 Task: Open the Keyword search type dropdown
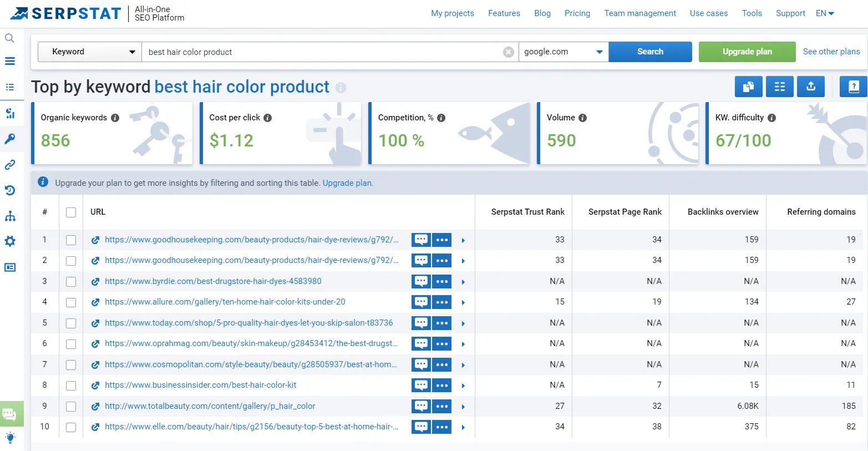pos(90,52)
